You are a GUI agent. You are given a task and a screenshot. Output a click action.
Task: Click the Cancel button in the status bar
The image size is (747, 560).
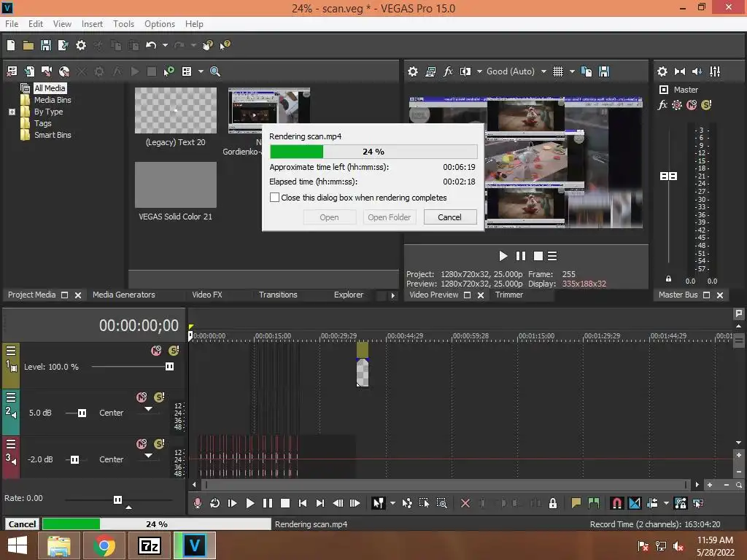tap(22, 524)
